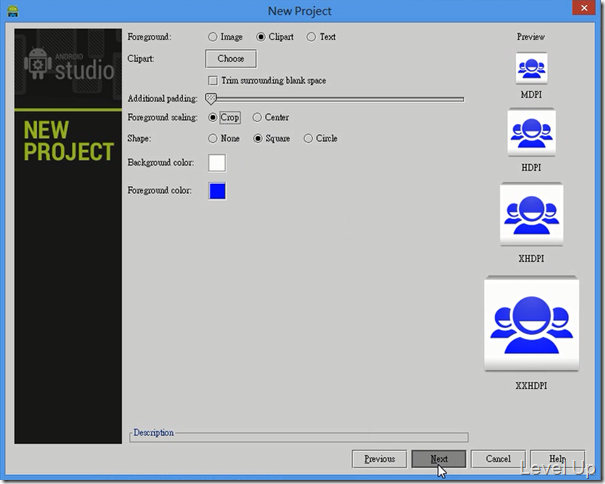The height and width of the screenshot is (484, 605).
Task: Click the Foreground scaling label
Action: (x=162, y=117)
